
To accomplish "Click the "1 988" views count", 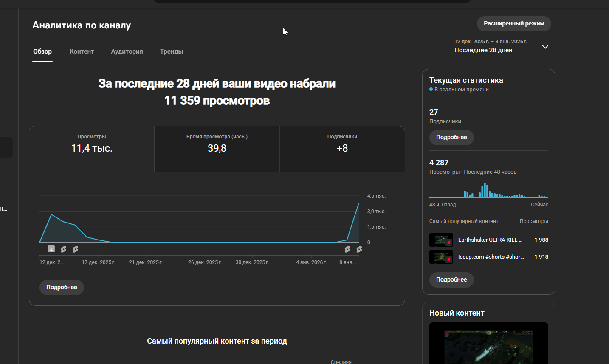I will (x=541, y=240).
